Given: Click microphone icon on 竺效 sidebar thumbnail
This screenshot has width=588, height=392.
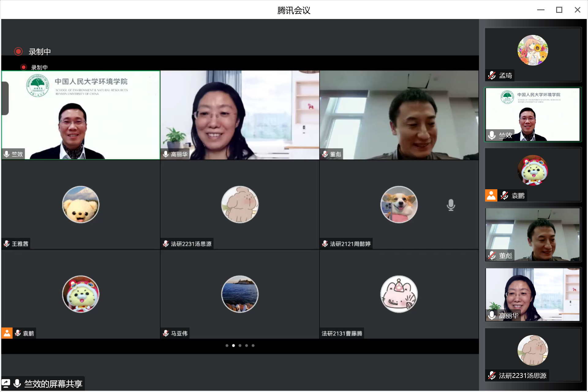Looking at the screenshot, I should 492,135.
